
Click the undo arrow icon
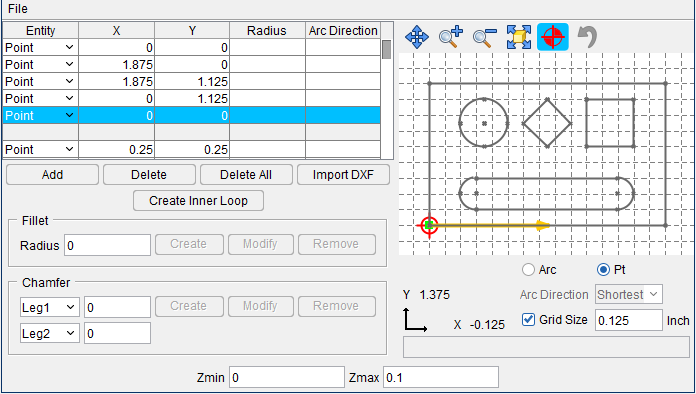[587, 37]
